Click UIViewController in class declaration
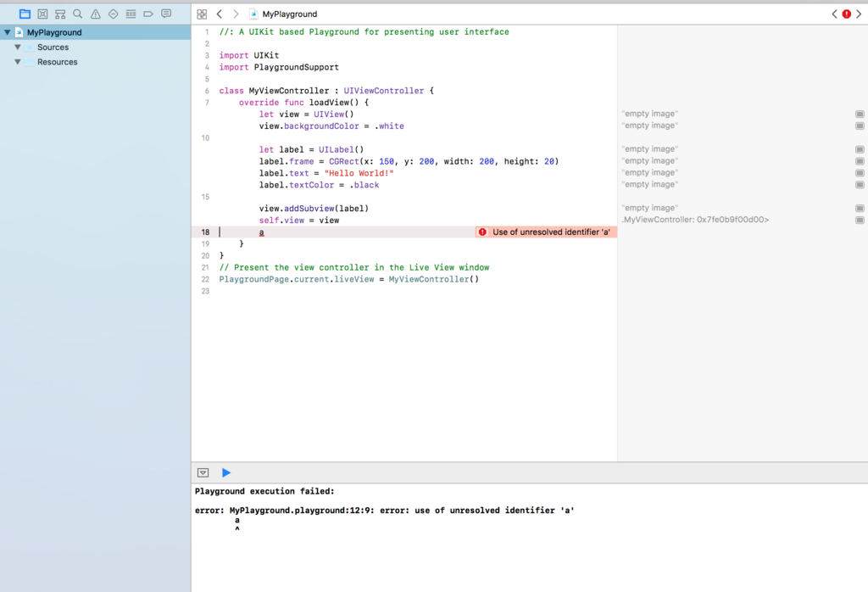This screenshot has width=868, height=592. 384,91
